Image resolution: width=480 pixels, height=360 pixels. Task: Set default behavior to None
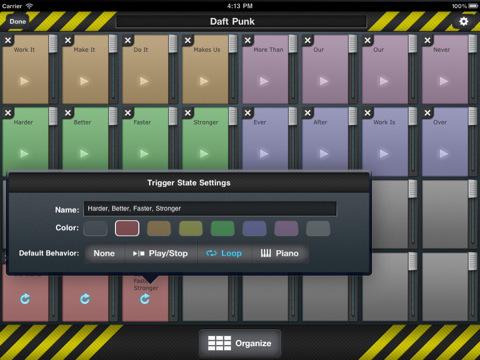click(104, 253)
